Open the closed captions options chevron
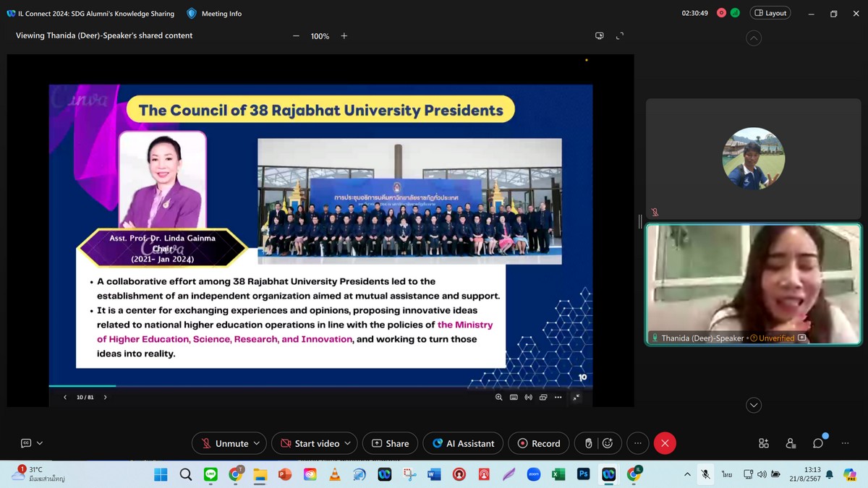 click(x=40, y=443)
